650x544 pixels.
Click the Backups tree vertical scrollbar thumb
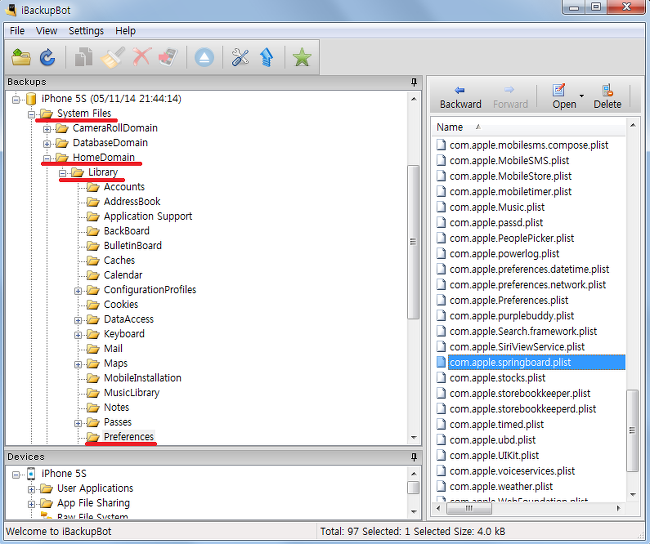[x=413, y=242]
